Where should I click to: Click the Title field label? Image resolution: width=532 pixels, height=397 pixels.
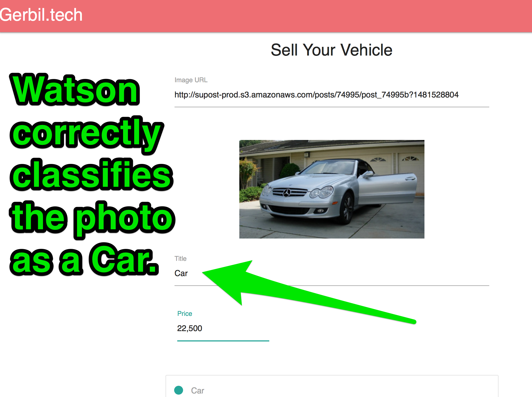pos(181,259)
